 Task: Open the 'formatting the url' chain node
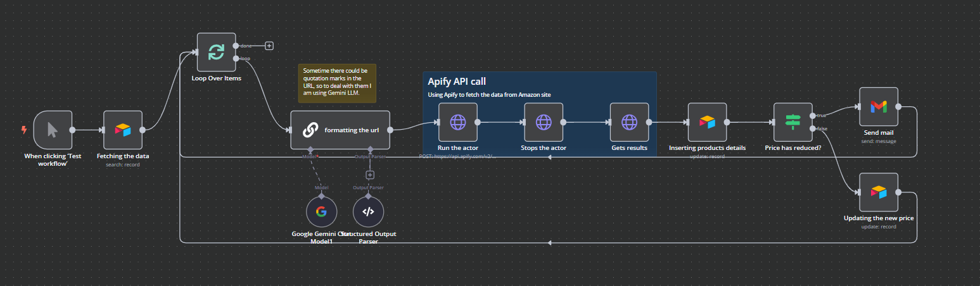[x=340, y=130]
